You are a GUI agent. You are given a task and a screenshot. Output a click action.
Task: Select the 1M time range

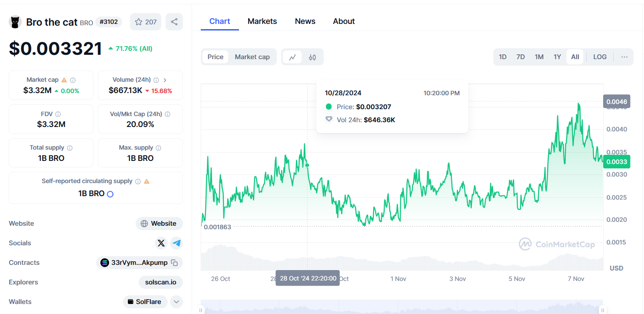point(539,57)
